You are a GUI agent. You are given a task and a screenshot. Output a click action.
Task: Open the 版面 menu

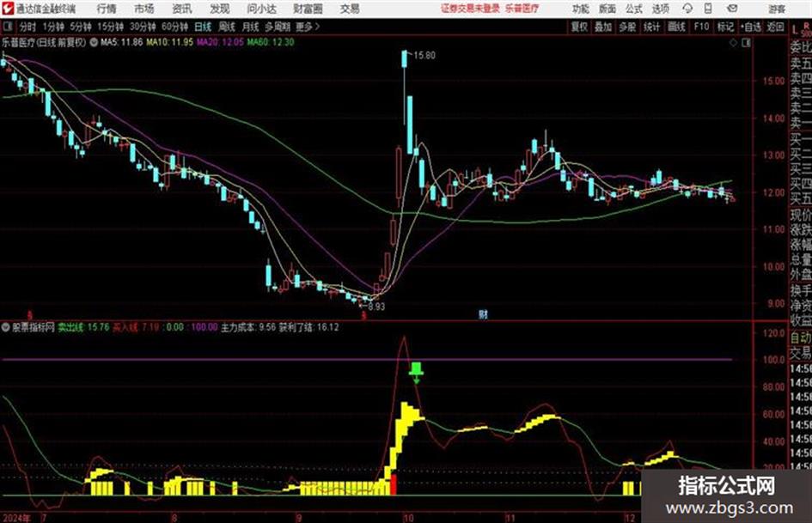607,9
